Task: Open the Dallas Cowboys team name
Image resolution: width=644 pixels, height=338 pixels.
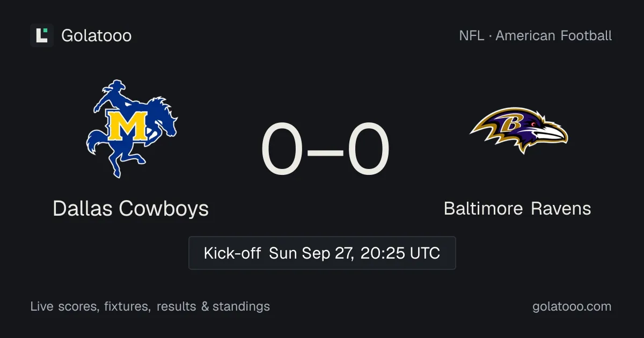Action: [x=131, y=208]
